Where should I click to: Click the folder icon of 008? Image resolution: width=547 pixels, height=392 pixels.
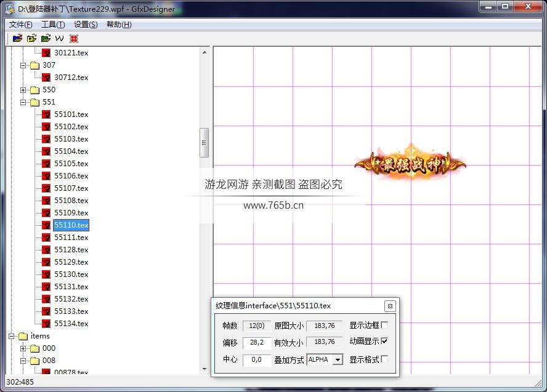coord(34,361)
